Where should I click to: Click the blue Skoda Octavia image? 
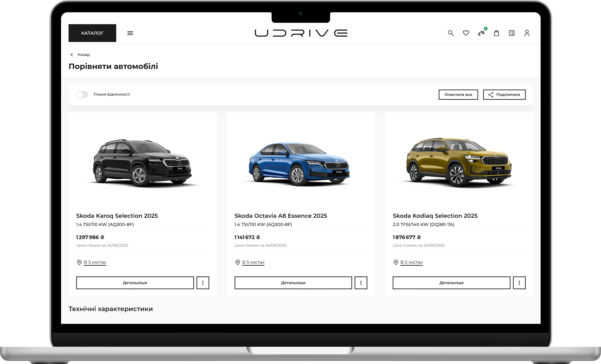(299, 164)
